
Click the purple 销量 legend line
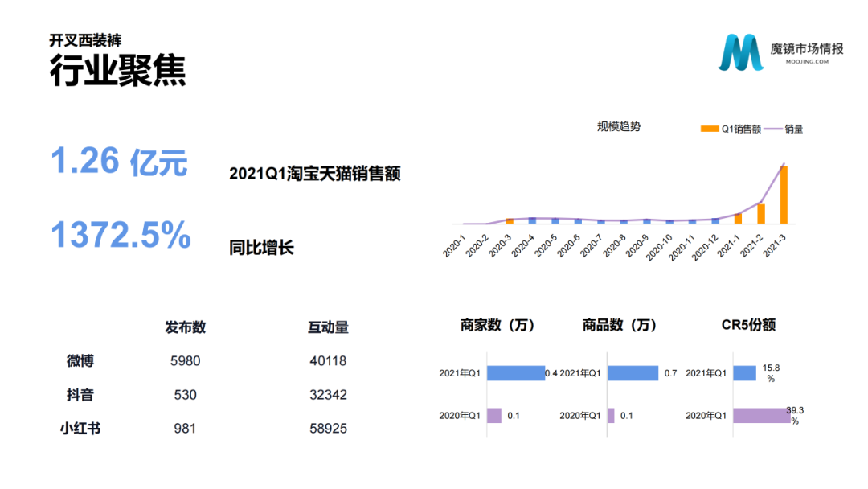pyautogui.click(x=772, y=129)
